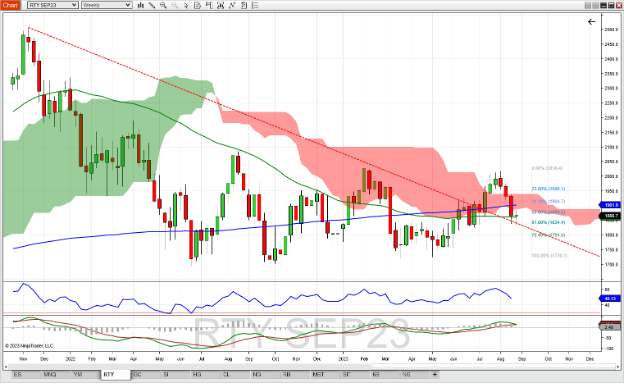
Task: Select the 0.00% Fibonacci level label
Action: point(547,168)
